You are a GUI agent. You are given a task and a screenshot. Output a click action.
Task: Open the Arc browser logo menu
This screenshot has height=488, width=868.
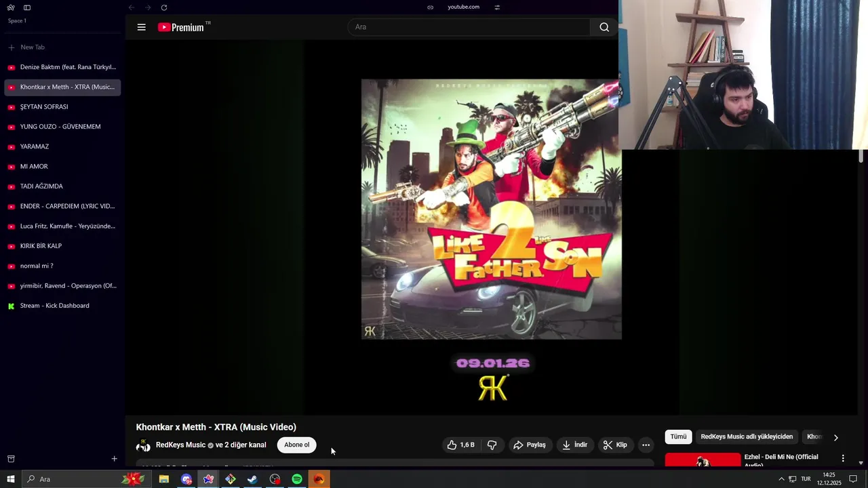(11, 7)
